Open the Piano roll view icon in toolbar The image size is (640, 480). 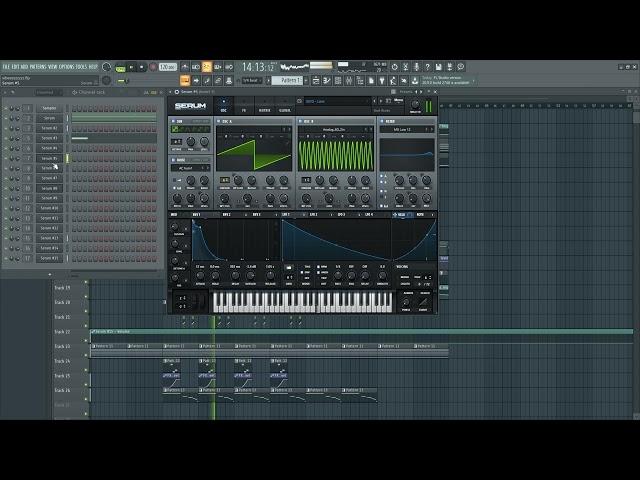click(327, 80)
